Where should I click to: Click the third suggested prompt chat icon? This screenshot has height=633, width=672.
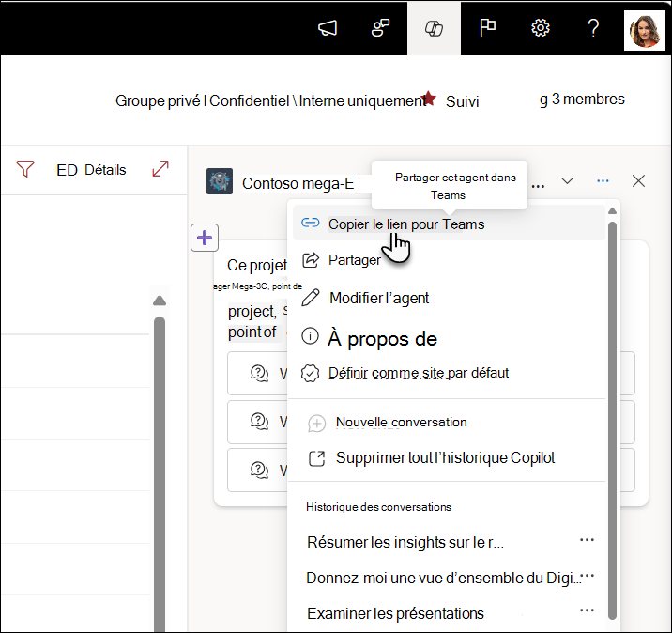[259, 470]
